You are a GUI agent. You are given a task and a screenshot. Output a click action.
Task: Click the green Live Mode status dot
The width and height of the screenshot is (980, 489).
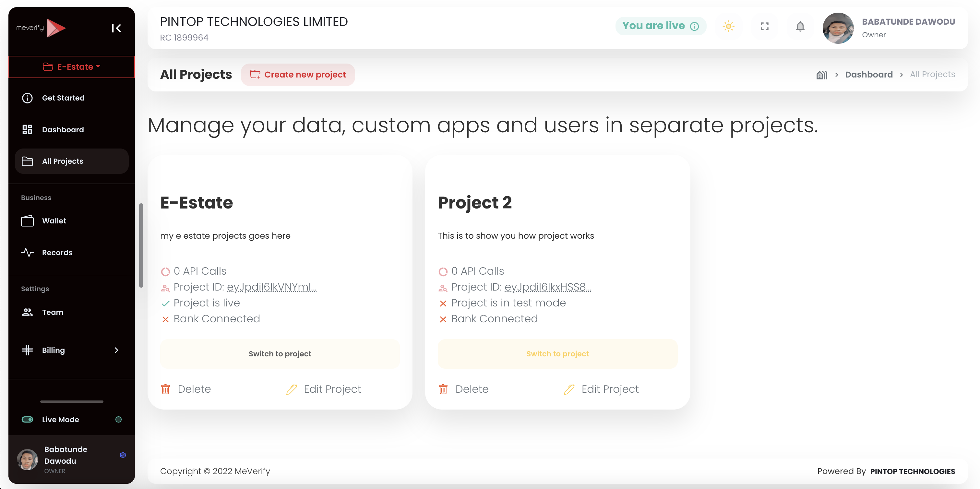click(118, 419)
